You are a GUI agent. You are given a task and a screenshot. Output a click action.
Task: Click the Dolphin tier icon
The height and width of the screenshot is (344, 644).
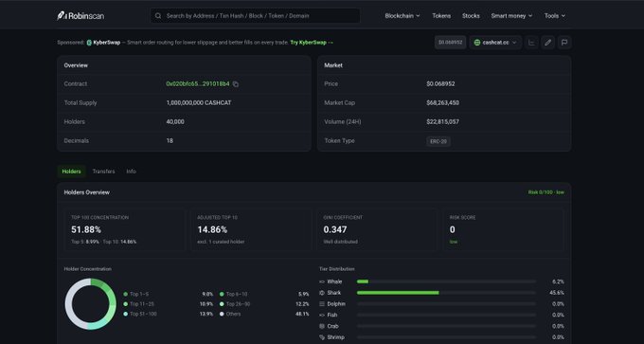point(322,303)
